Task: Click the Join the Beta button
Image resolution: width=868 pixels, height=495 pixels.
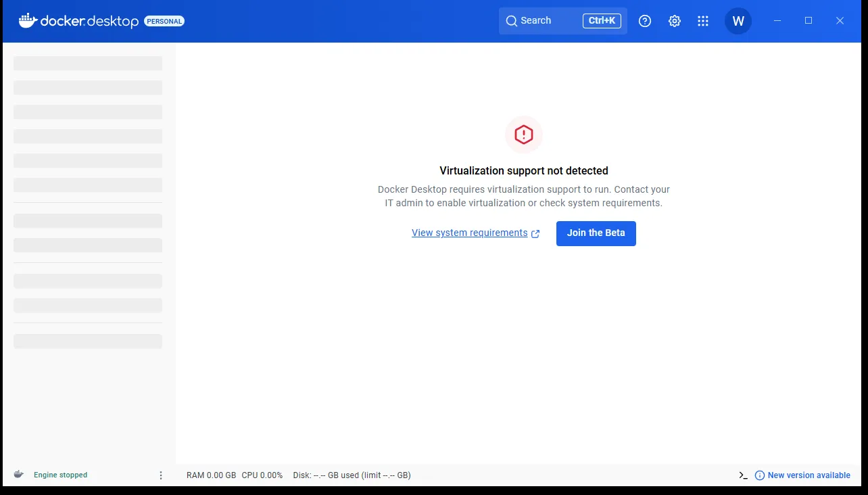Action: (x=596, y=233)
